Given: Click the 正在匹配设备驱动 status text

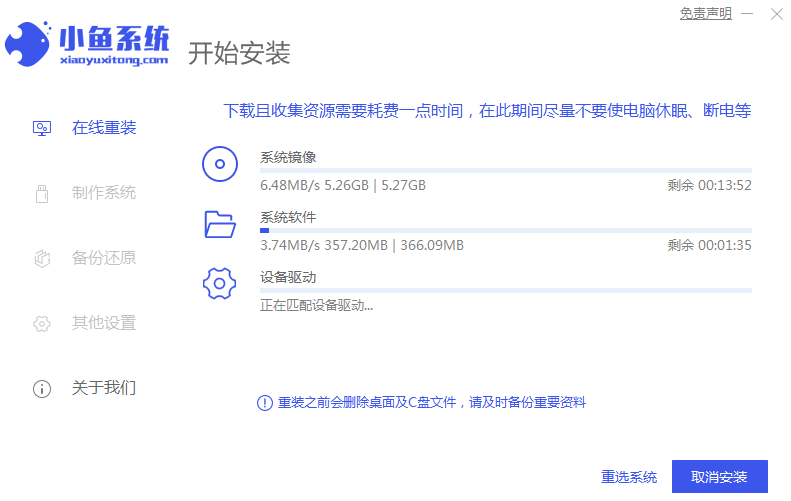Looking at the screenshot, I should click(316, 305).
